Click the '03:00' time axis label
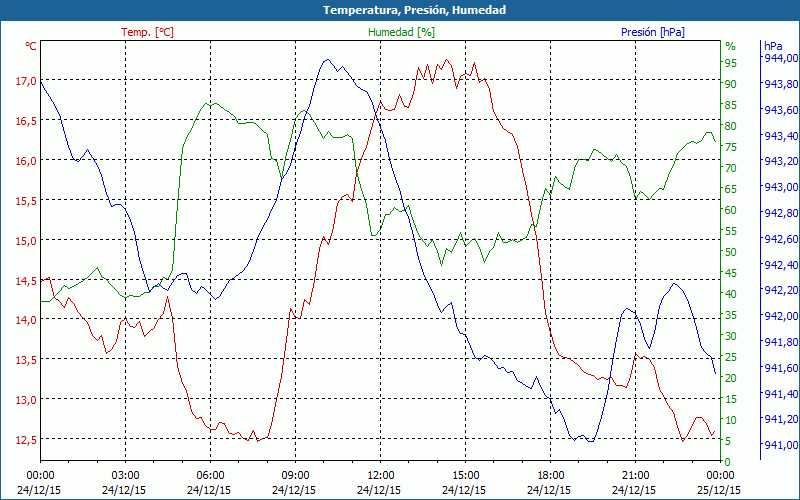Viewport: 800px width, 500px height. [125, 475]
